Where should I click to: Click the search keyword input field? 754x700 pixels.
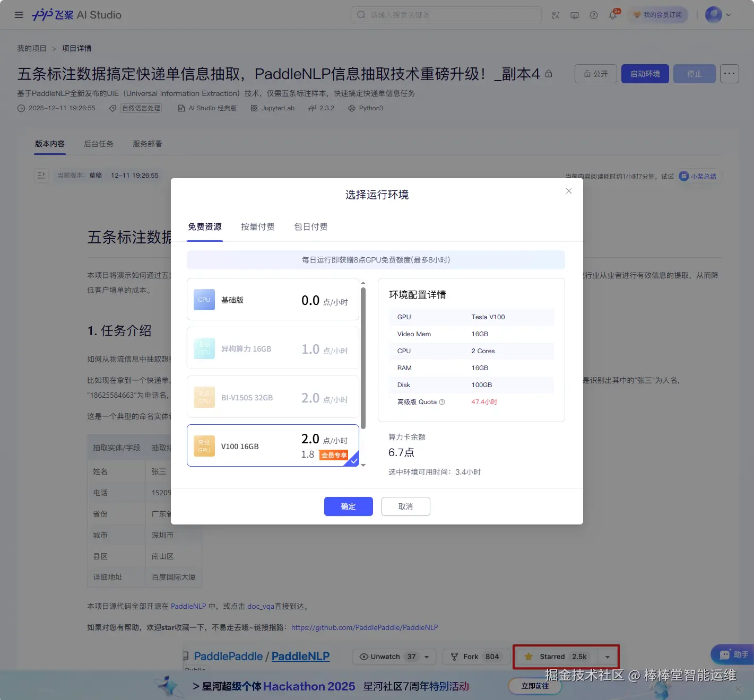coord(446,15)
